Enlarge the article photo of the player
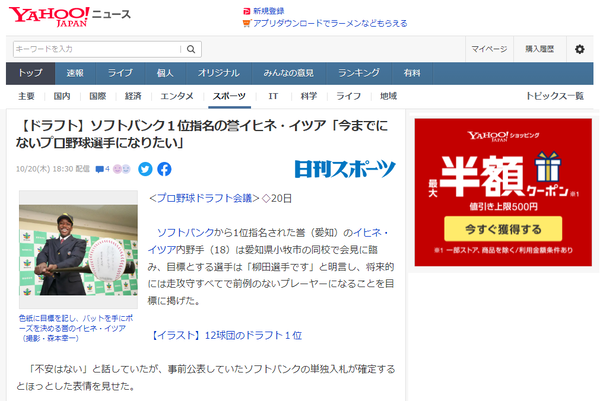This screenshot has height=401, width=600. (x=78, y=250)
